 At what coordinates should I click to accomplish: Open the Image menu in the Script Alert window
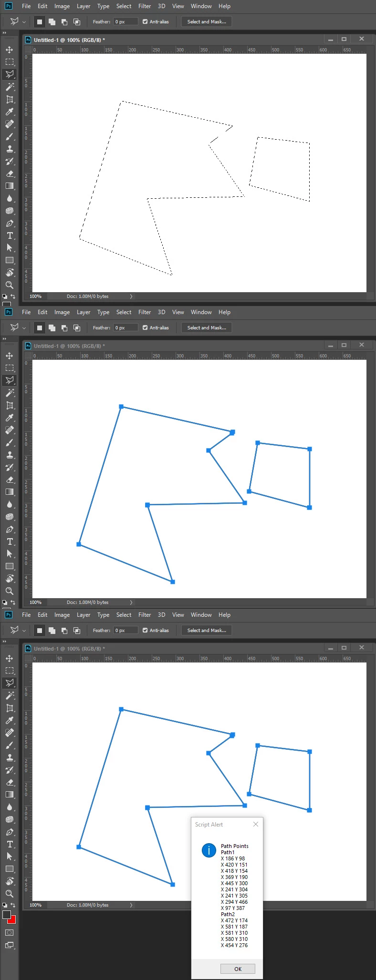62,615
